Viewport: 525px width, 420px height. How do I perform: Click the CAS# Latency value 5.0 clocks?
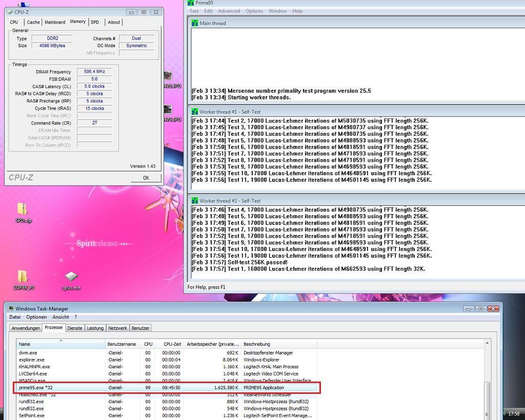(x=94, y=86)
